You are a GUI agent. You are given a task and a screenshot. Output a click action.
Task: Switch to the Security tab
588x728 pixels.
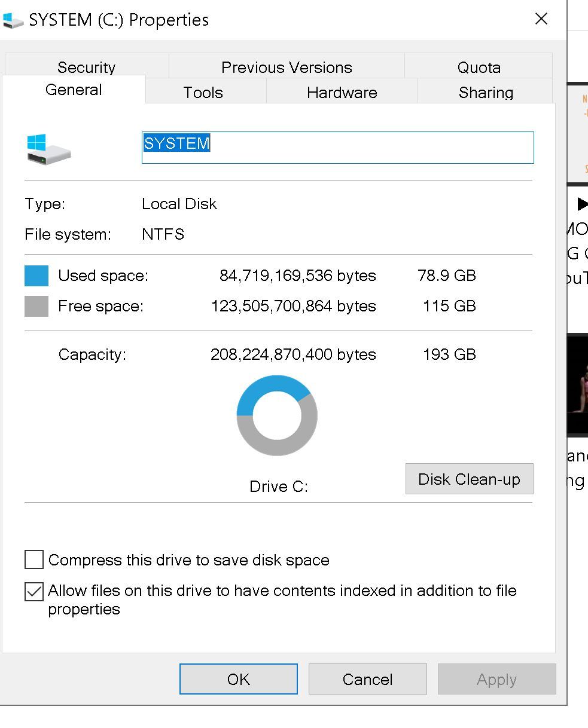pyautogui.click(x=86, y=67)
